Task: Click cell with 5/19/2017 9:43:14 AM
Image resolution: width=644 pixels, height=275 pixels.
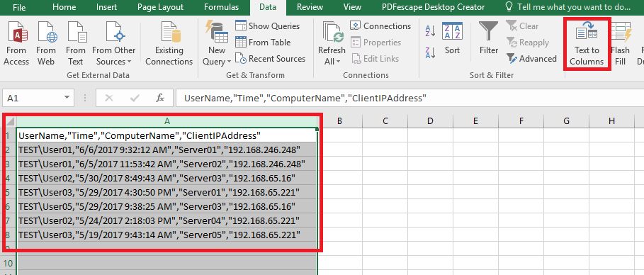Action: click(167, 235)
